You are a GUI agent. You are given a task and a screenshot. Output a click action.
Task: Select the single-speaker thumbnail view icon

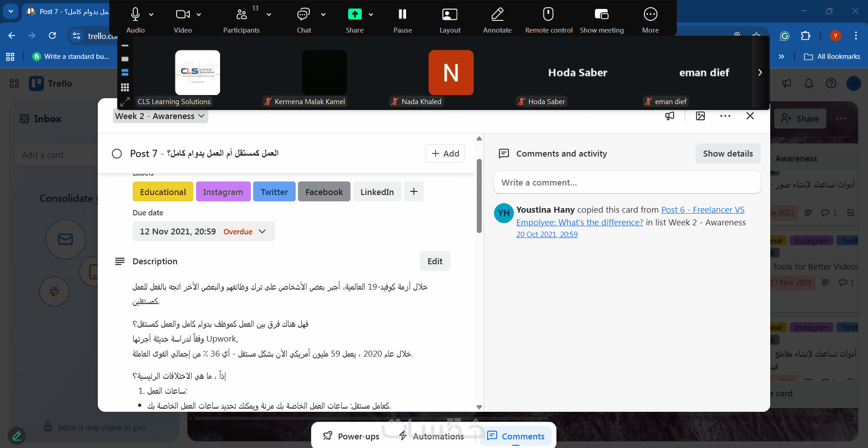(x=125, y=59)
